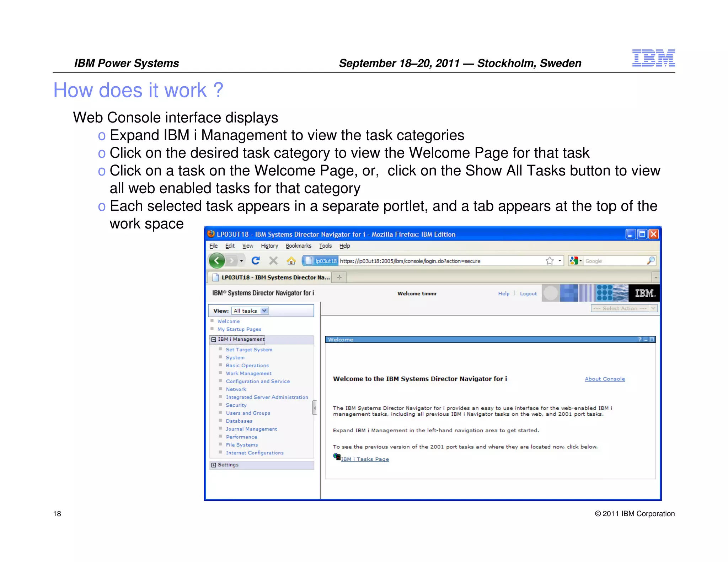728x562 pixels.
Task: Open the Select Action dropdown
Action: [x=624, y=308]
